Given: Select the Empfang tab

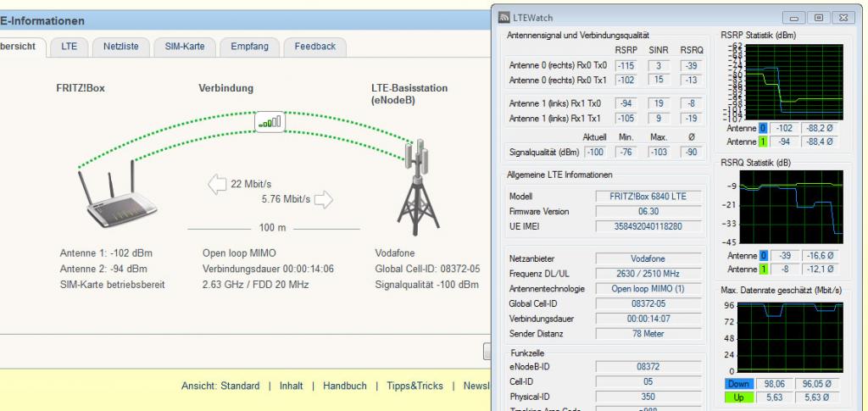Looking at the screenshot, I should [249, 47].
